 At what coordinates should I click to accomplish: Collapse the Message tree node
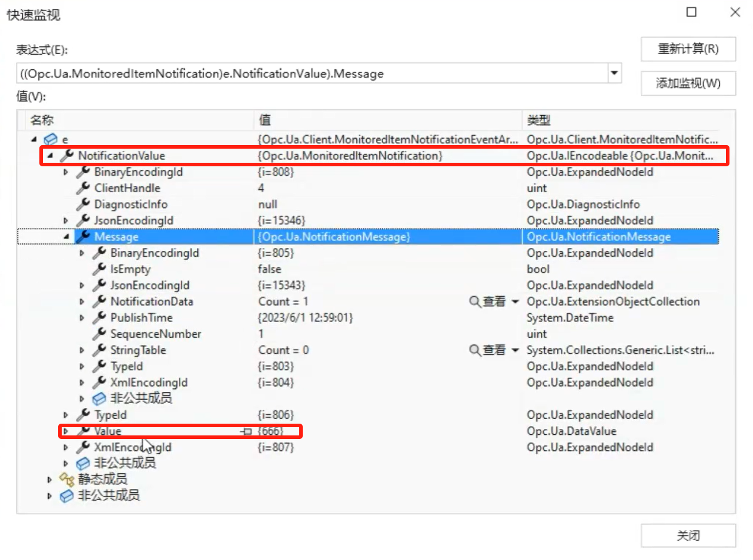click(x=66, y=237)
